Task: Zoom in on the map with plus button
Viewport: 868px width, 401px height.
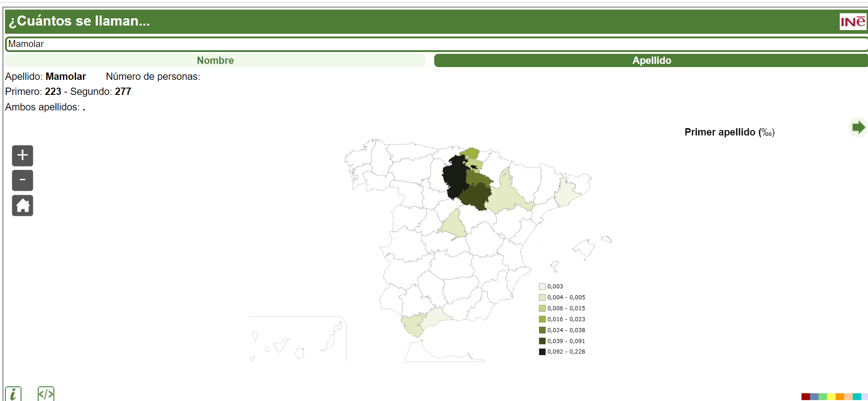Action: [22, 156]
